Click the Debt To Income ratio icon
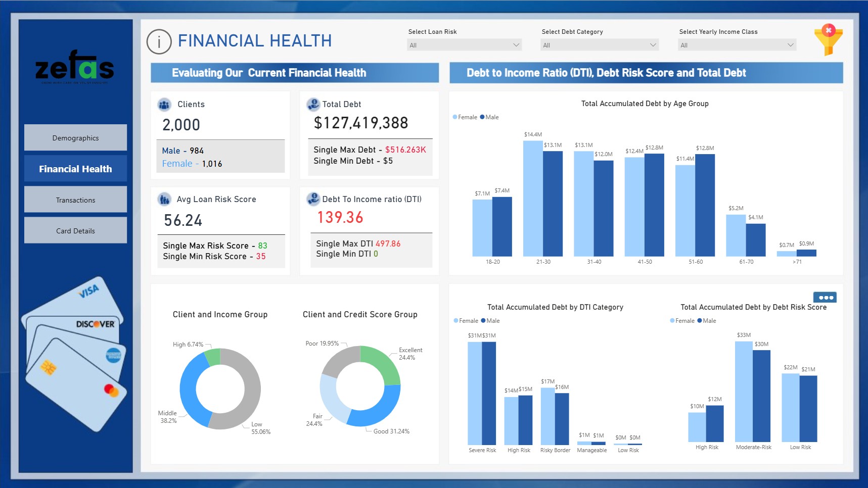 (313, 199)
